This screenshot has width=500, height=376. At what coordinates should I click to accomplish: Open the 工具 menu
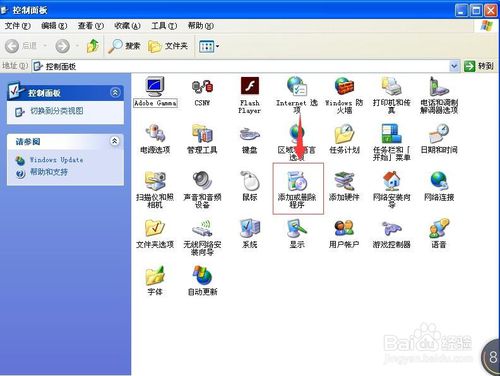pyautogui.click(x=164, y=26)
